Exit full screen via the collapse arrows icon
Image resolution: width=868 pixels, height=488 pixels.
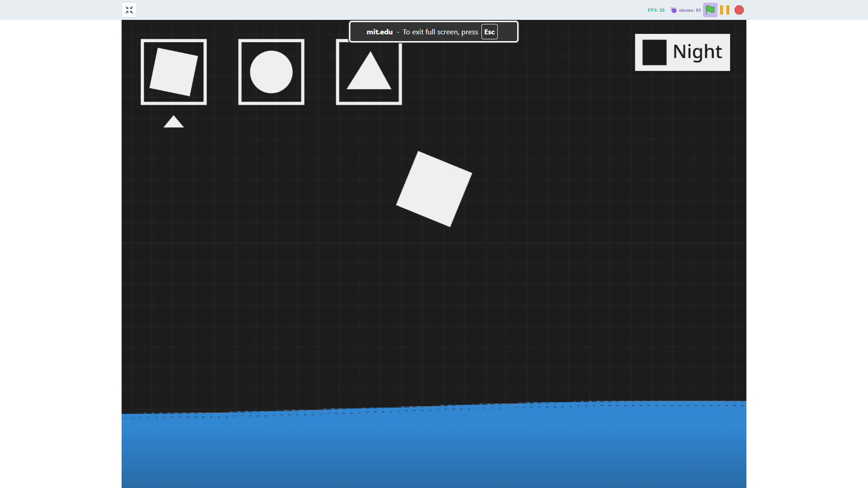[129, 10]
